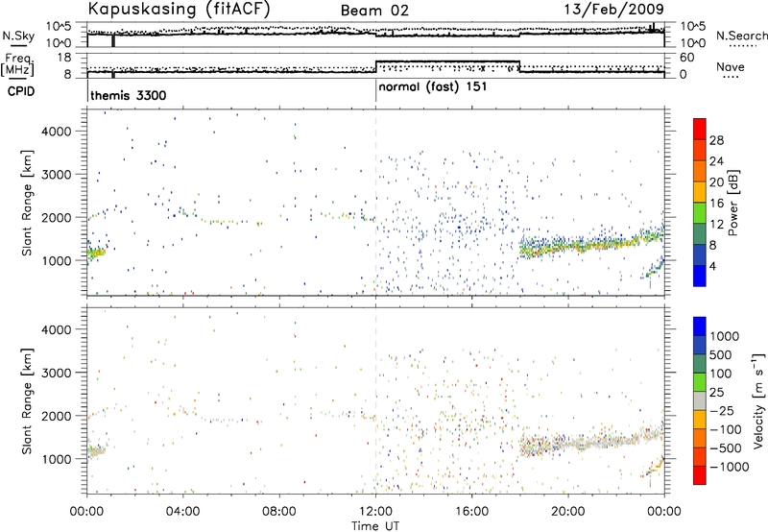Select the 'normal (fast) 151' CPID text
Image resolution: width=768 pixels, height=532 pixels.
pyautogui.click(x=433, y=86)
